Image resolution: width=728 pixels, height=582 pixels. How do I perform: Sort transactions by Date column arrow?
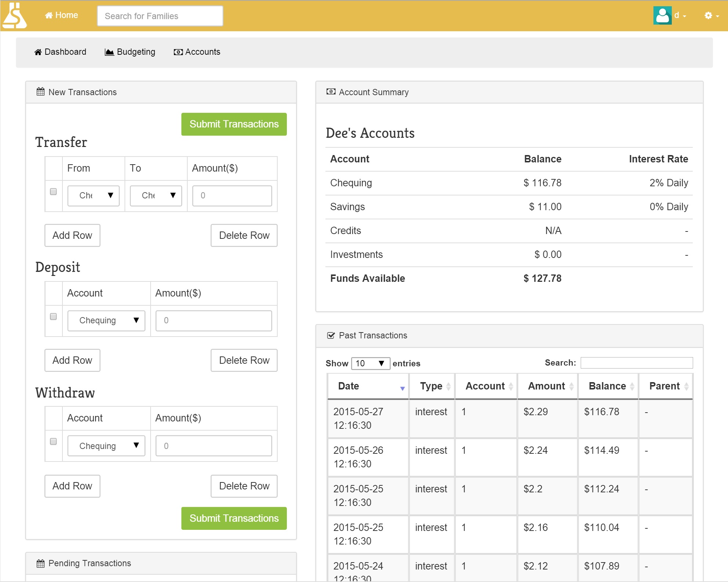[402, 388]
